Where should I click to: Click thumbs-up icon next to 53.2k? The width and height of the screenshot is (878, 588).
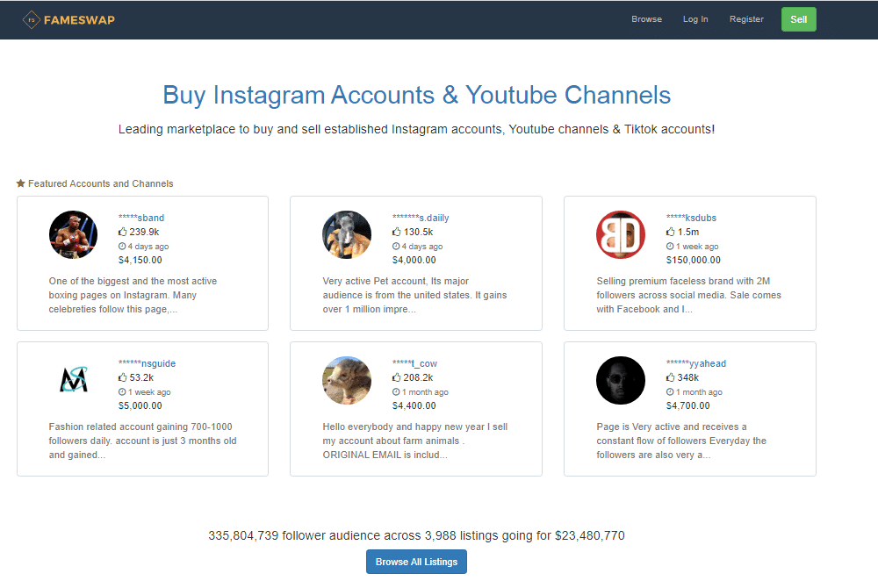[x=123, y=377]
